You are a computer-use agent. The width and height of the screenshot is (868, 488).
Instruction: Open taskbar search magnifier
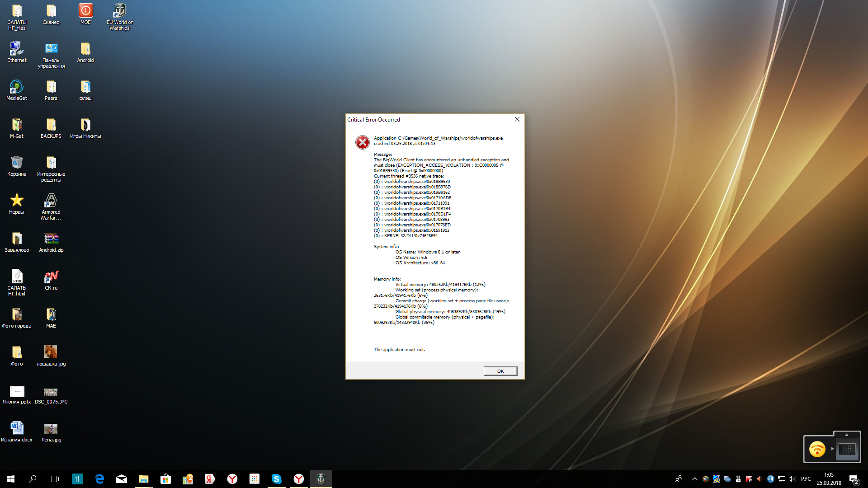click(x=33, y=479)
